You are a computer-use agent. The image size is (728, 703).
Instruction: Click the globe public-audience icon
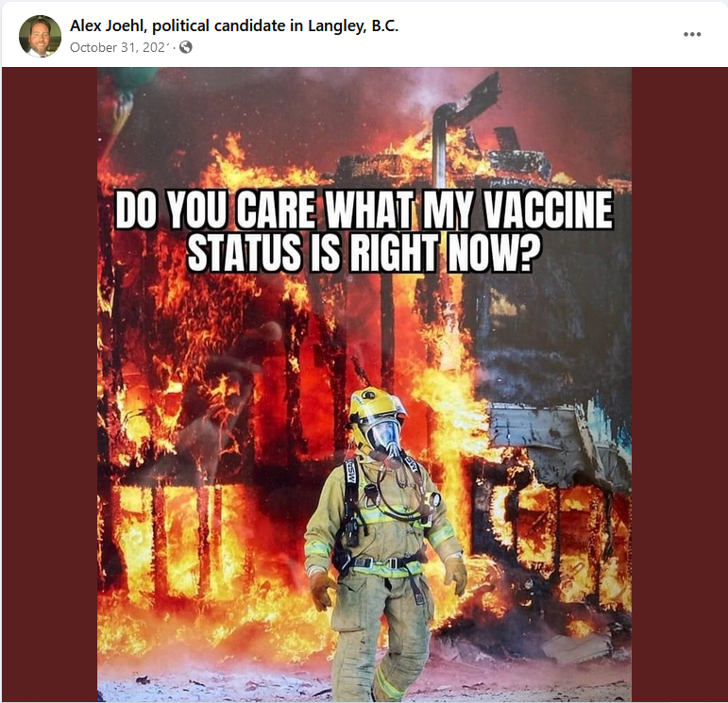[186, 47]
